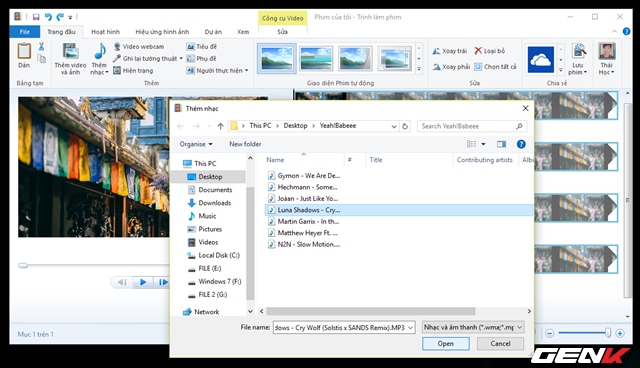
Task: Expand the Giao diện Phim tự động gallery
Action: [x=419, y=70]
